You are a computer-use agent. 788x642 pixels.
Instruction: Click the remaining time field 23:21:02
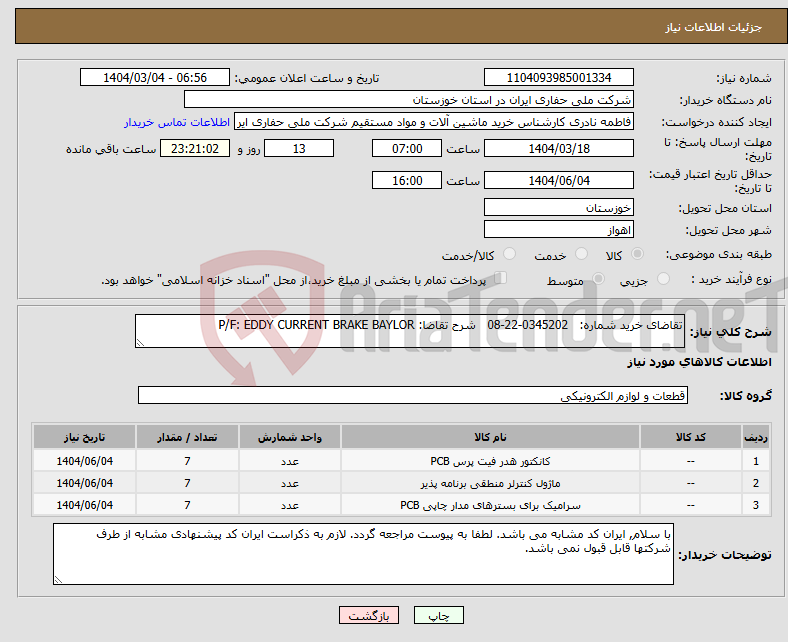195,148
